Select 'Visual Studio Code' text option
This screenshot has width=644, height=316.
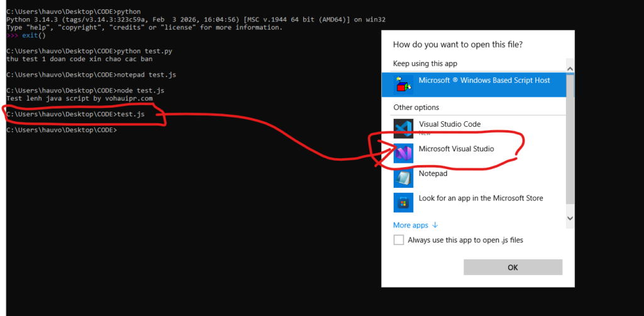450,124
